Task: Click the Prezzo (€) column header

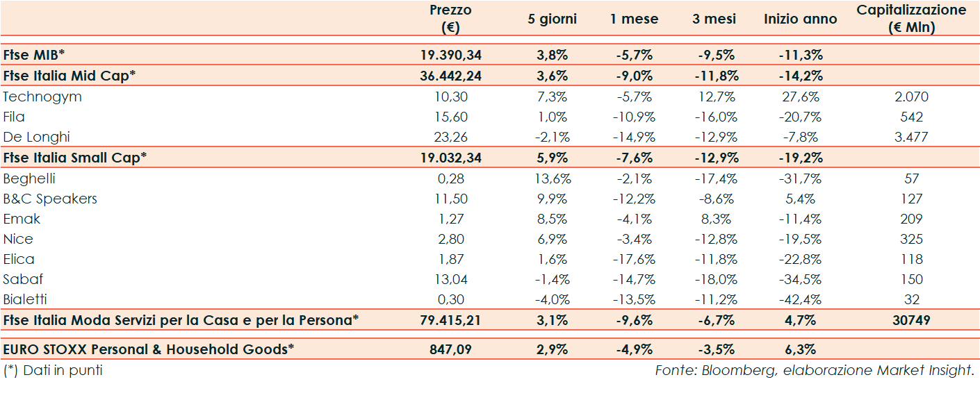Action: tap(450, 19)
